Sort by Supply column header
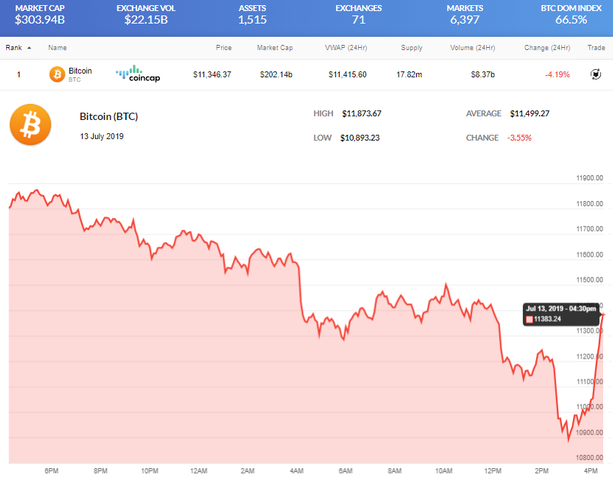The width and height of the screenshot is (613, 480). [x=412, y=48]
